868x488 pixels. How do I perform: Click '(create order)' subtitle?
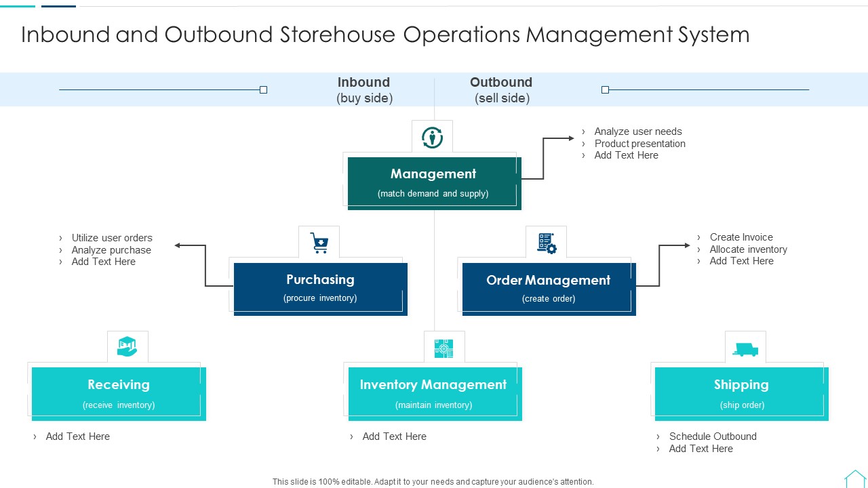pos(549,299)
